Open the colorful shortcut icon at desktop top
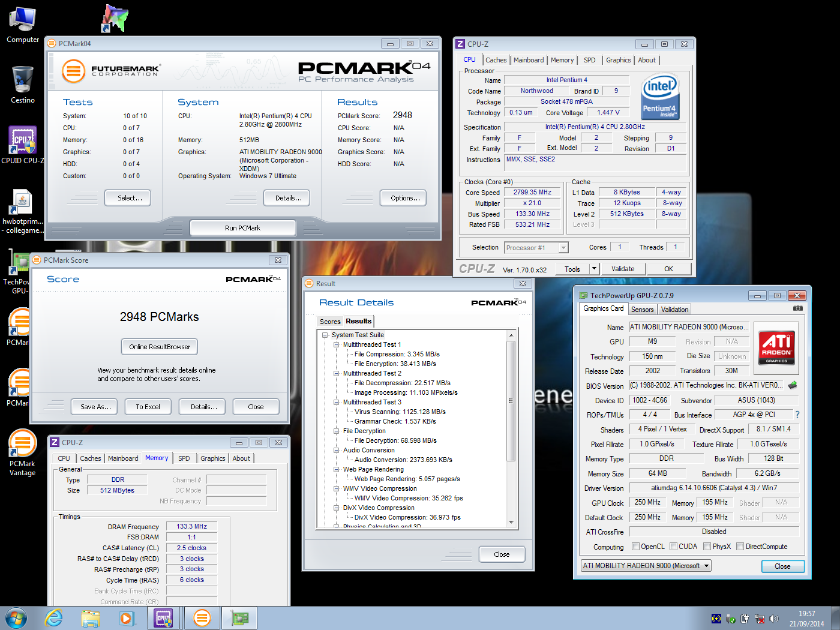The image size is (840, 630). click(114, 18)
